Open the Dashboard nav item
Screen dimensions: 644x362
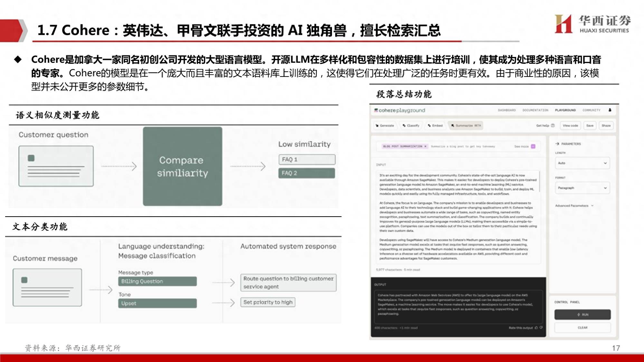[507, 110]
